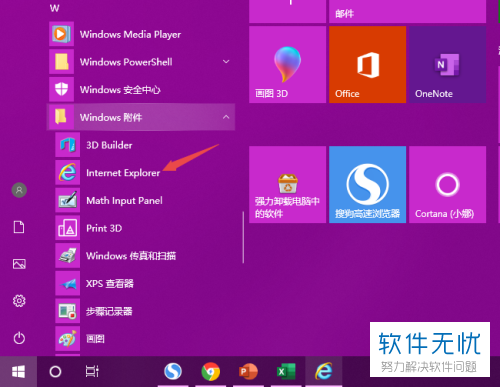Open the 搜狗高速浏览器 tile
Viewport: 500px width, 387px height.
point(367,184)
